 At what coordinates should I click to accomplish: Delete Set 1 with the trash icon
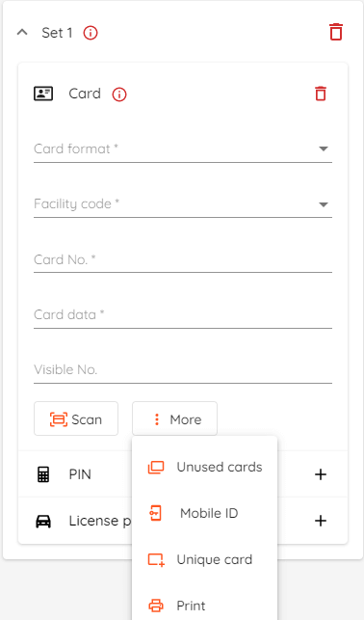point(336,32)
